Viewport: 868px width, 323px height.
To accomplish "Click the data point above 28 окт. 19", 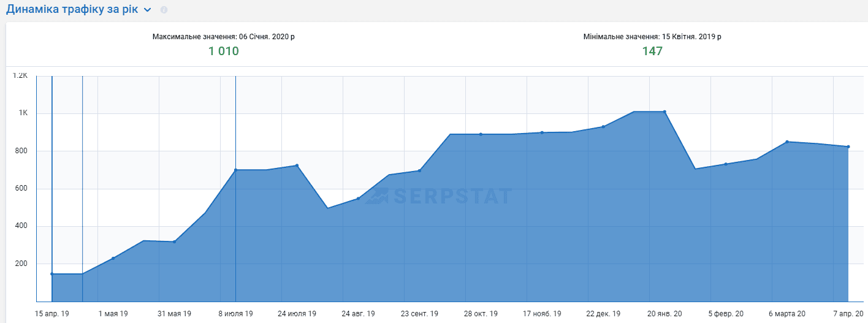I will [x=481, y=134].
